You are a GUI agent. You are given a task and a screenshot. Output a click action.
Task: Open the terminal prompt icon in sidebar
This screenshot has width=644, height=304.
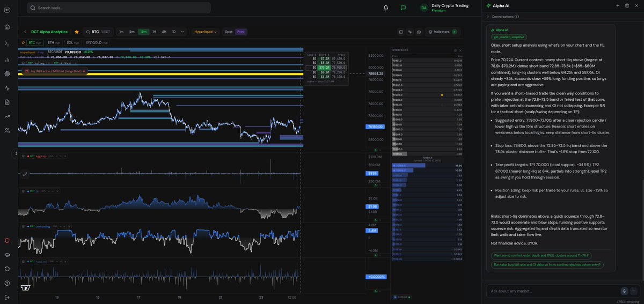point(7,43)
